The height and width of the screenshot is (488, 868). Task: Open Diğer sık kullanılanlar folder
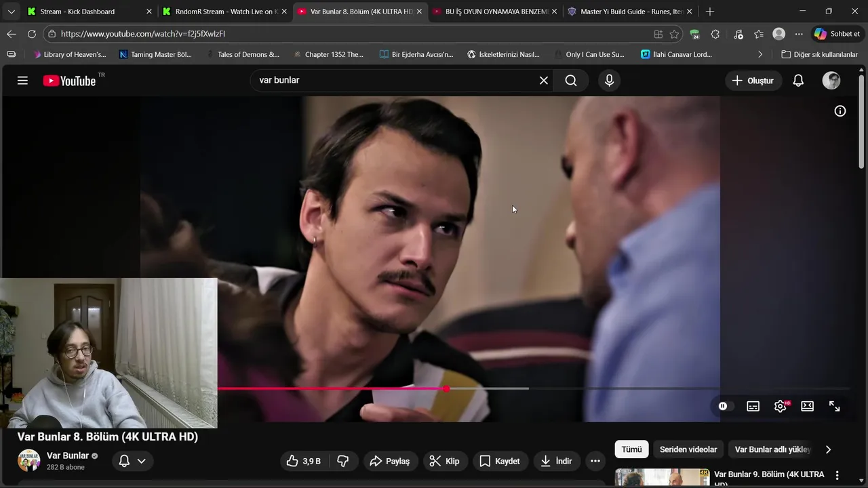[x=819, y=54]
